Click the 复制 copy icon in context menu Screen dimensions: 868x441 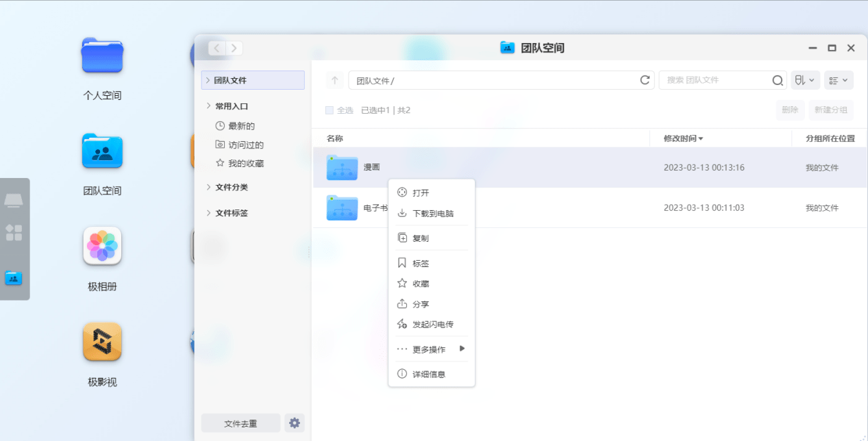(x=402, y=238)
